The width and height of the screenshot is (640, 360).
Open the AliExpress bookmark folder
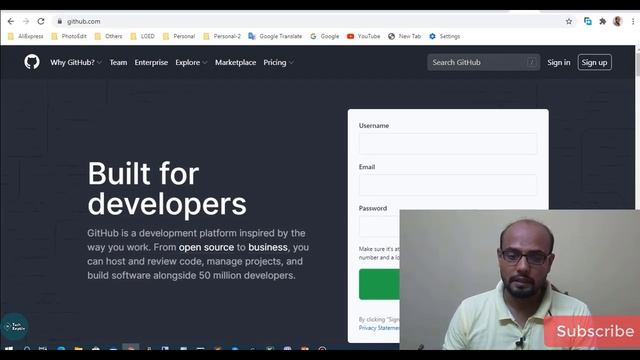[26, 36]
